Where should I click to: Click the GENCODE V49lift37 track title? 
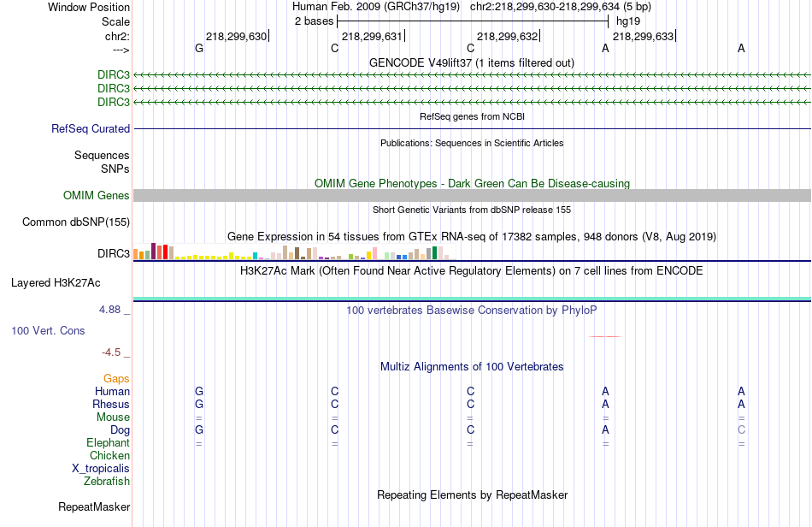pyautogui.click(x=472, y=62)
